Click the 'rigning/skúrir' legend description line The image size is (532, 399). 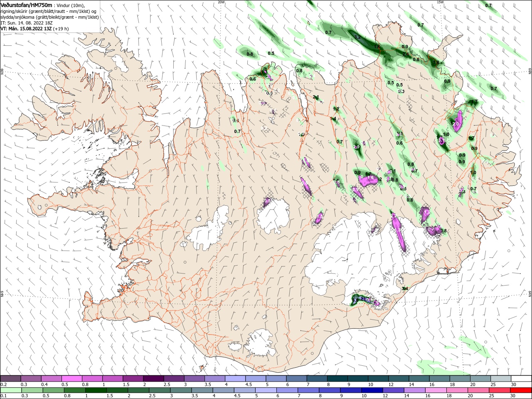(49, 11)
